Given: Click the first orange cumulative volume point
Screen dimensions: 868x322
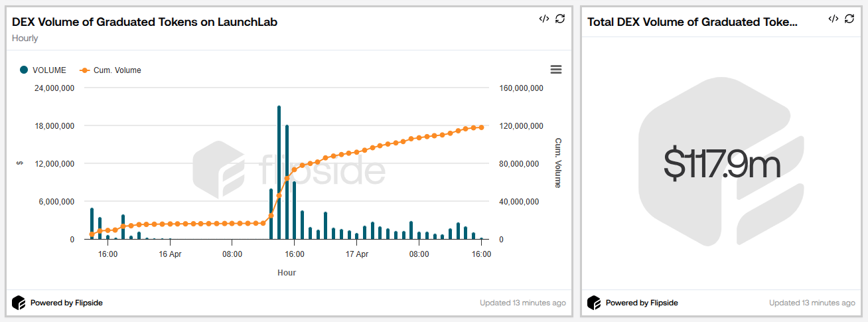Looking at the screenshot, I should pos(92,234).
